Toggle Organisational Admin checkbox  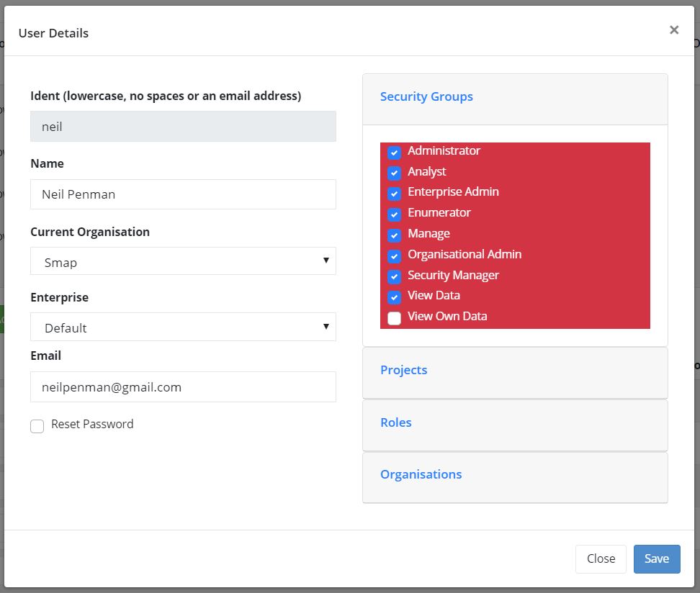point(394,256)
